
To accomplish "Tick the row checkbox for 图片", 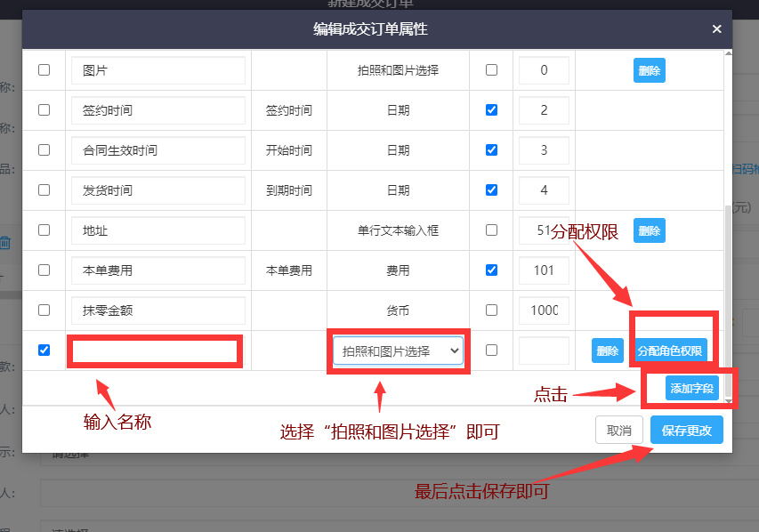I will coord(44,69).
